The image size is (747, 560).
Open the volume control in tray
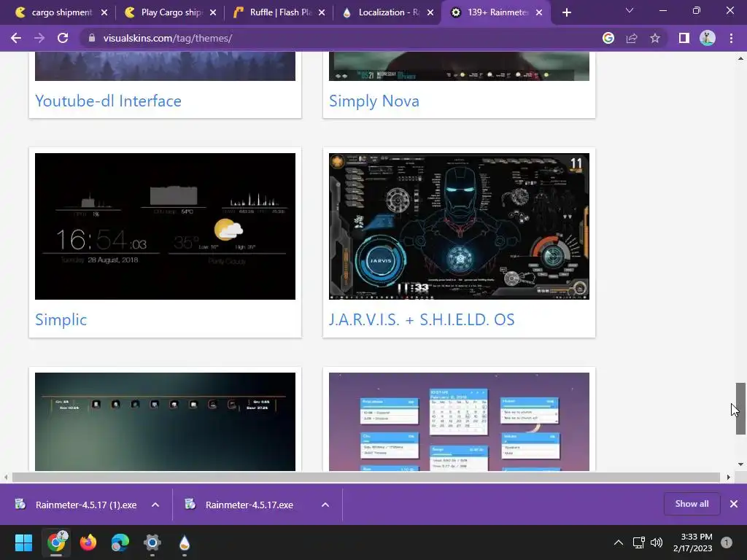tap(657, 542)
